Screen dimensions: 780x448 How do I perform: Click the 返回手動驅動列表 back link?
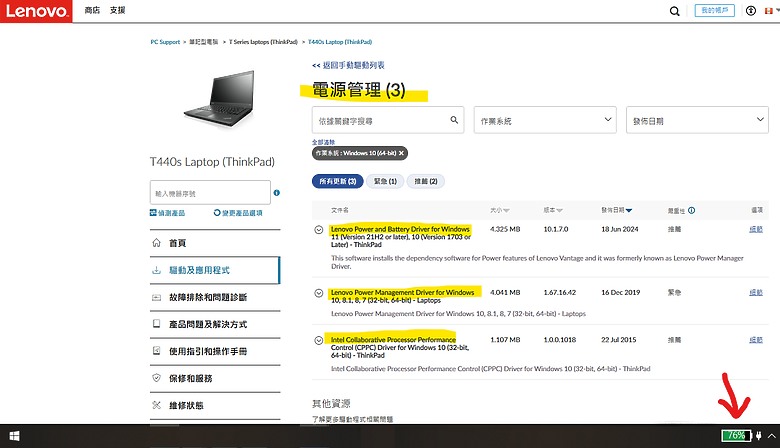click(x=348, y=65)
